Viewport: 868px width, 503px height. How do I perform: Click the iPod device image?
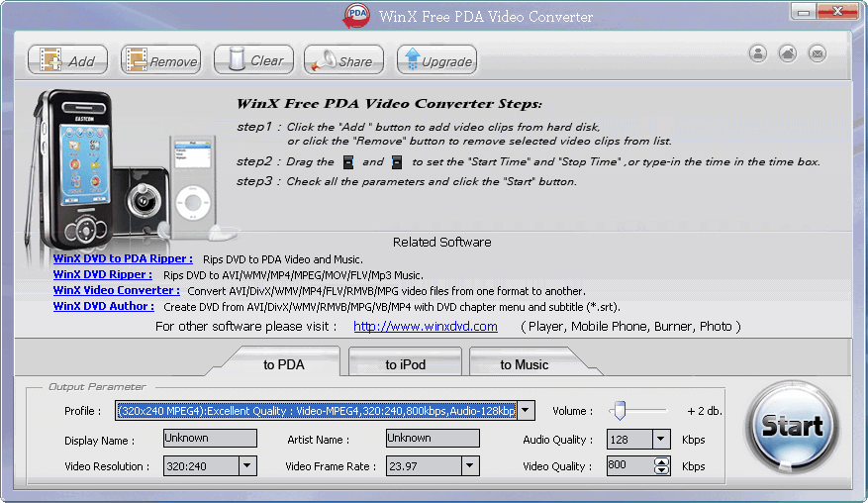(193, 187)
